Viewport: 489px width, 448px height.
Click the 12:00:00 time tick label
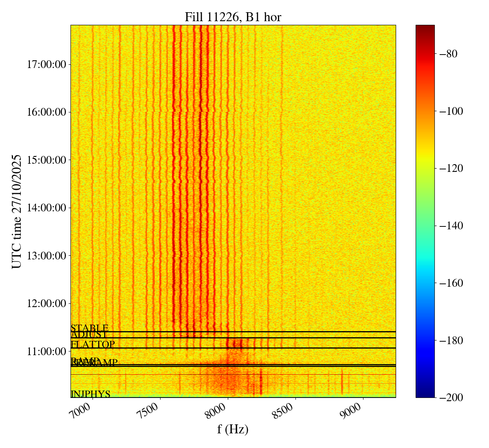(46, 303)
